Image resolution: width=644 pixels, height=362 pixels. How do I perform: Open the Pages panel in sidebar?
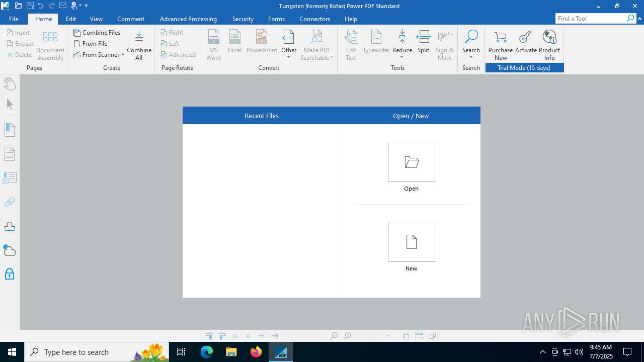click(x=10, y=154)
